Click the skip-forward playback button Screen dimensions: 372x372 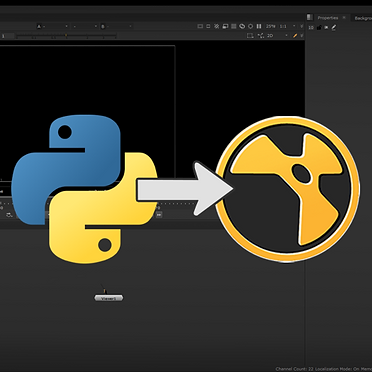coord(159,215)
